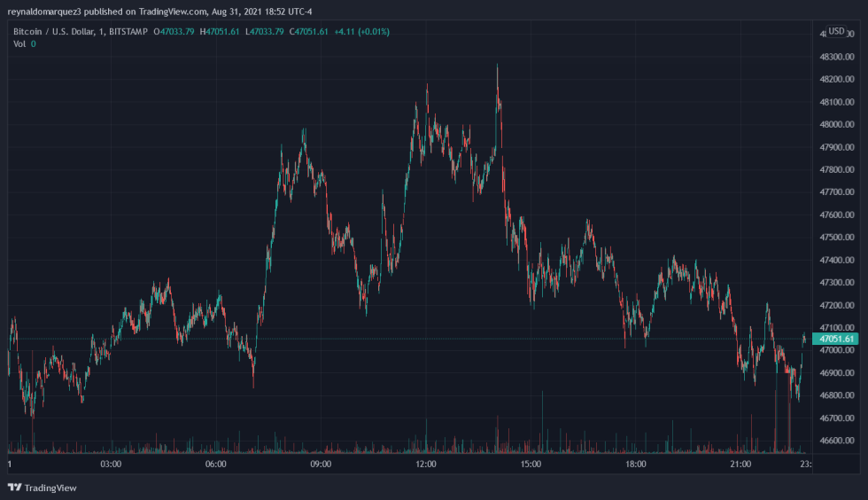This screenshot has height=500, width=868.
Task: Click the 18:00 time axis label
Action: pyautogui.click(x=636, y=464)
